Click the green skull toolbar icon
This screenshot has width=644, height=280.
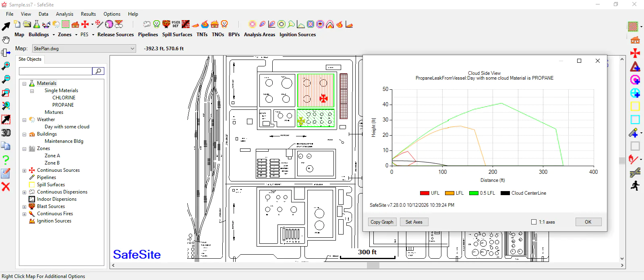[157, 24]
